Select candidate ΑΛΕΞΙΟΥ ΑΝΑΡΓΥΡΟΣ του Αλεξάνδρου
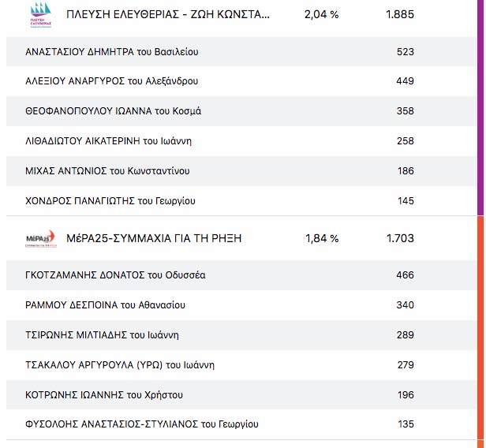 coord(112,81)
